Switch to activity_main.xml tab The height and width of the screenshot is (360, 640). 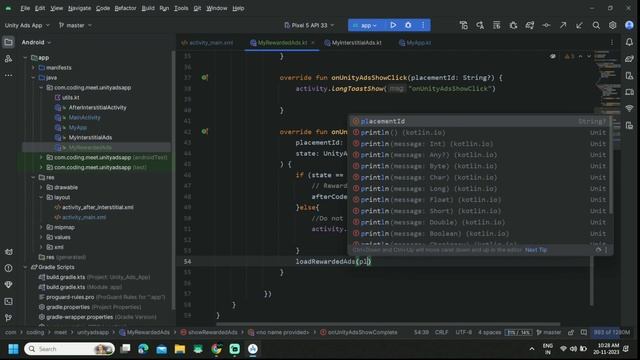coord(207,42)
